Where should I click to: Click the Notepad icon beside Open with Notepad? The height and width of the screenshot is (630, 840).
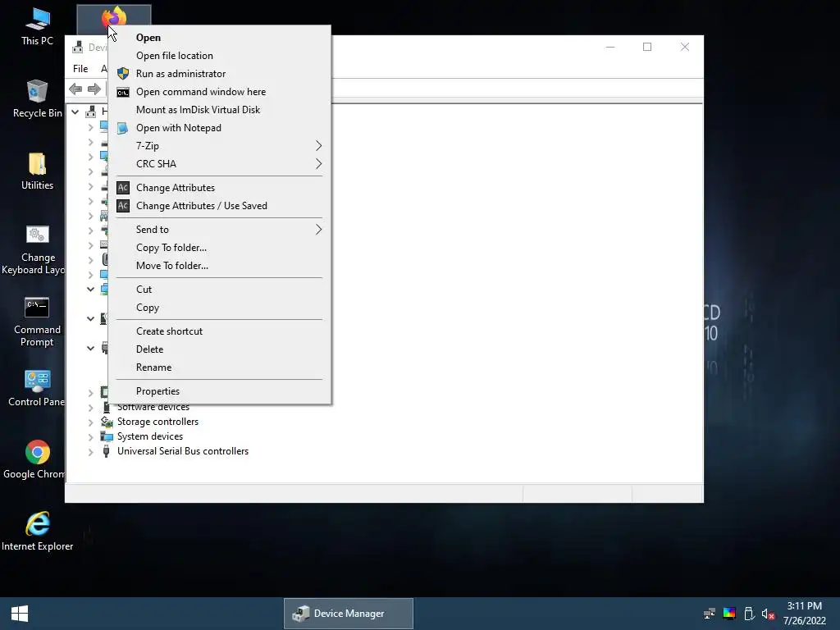point(123,128)
